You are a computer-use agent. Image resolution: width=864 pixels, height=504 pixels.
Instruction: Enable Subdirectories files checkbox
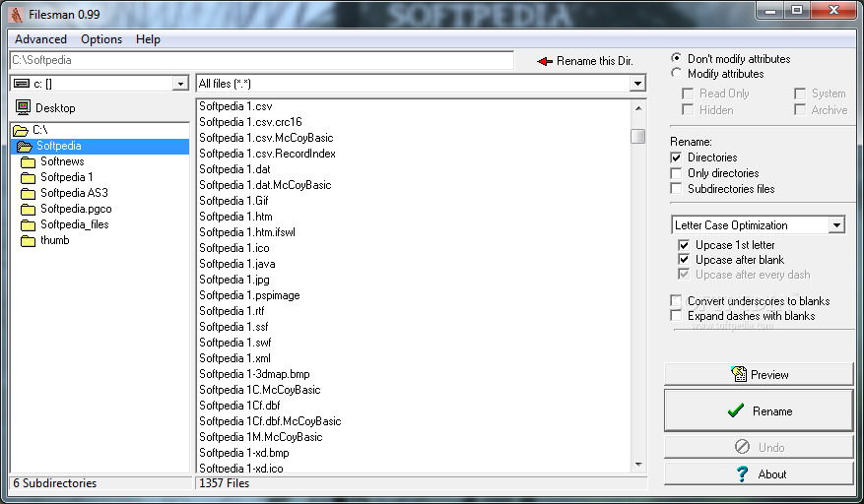coord(676,188)
